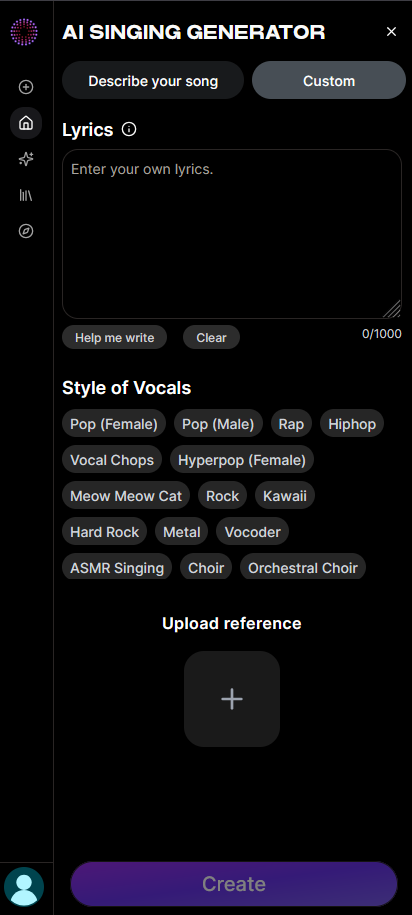The width and height of the screenshot is (412, 915).
Task: Click the Clear lyrics button
Action: (211, 337)
